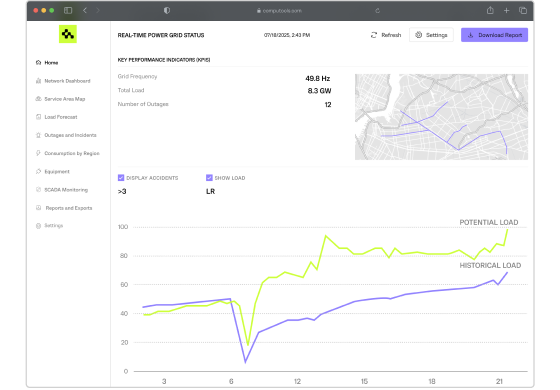Open the browser share icon
Image resolution: width=560 pixels, height=390 pixels.
click(490, 10)
